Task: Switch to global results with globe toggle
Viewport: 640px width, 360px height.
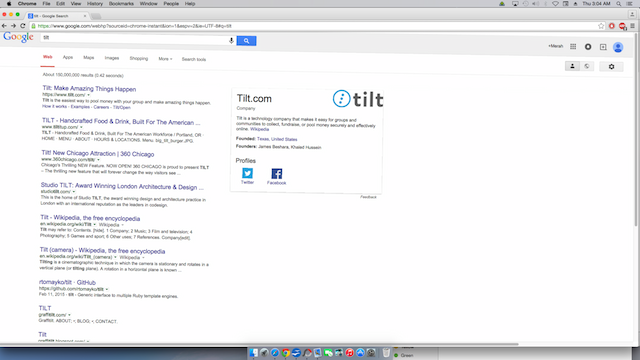Action: 587,66
